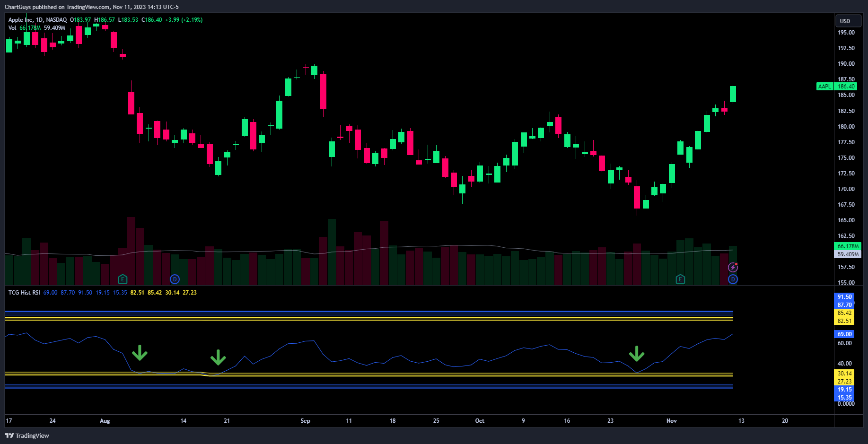
Task: Click the 27.23 value in RSI legend
Action: click(190, 293)
